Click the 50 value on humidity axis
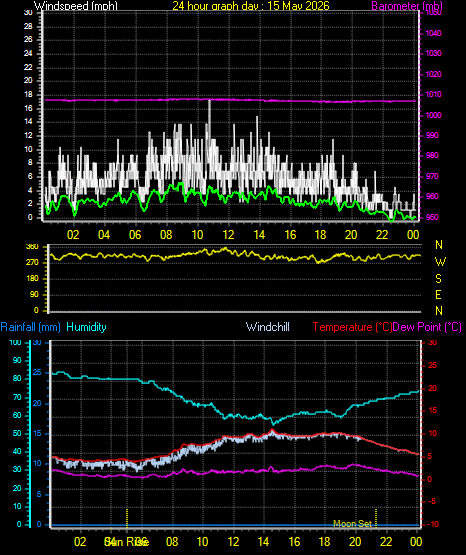 click(x=17, y=433)
